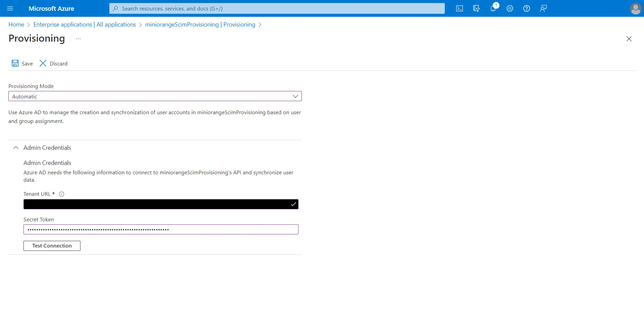
Task: Open Help + support
Action: tap(526, 8)
